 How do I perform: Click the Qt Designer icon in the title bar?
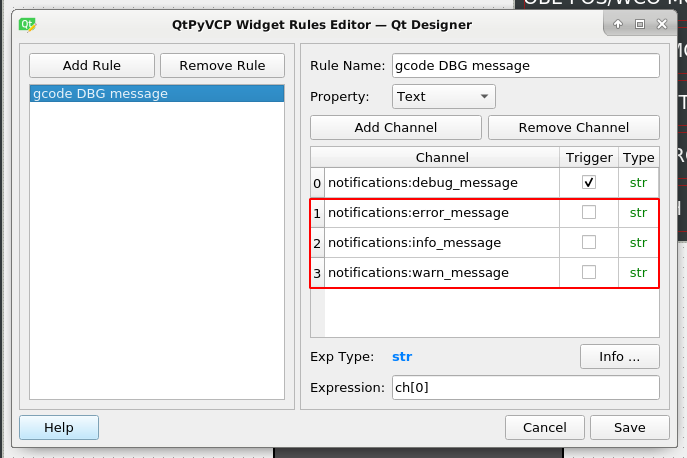27,25
